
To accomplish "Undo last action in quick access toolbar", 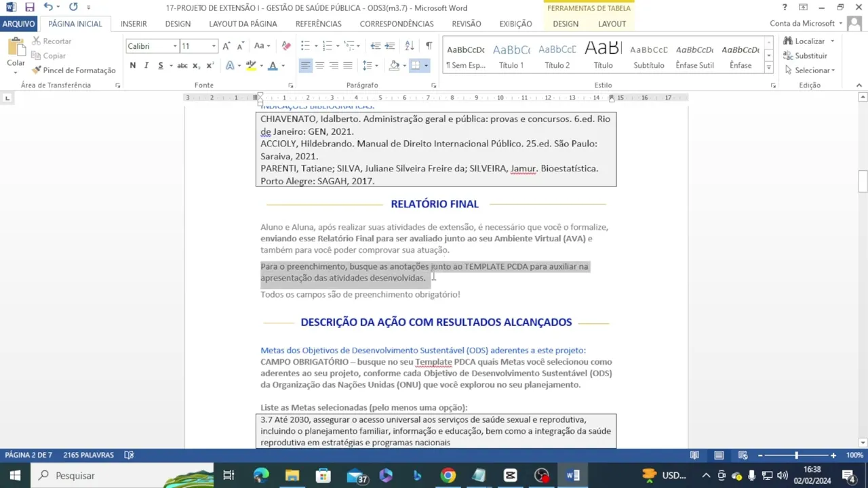I will click(48, 7).
